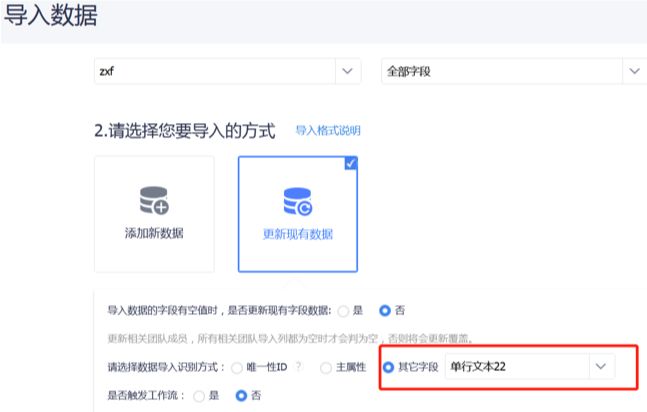
Task: Select 否 to not trigger workflow
Action: [240, 396]
